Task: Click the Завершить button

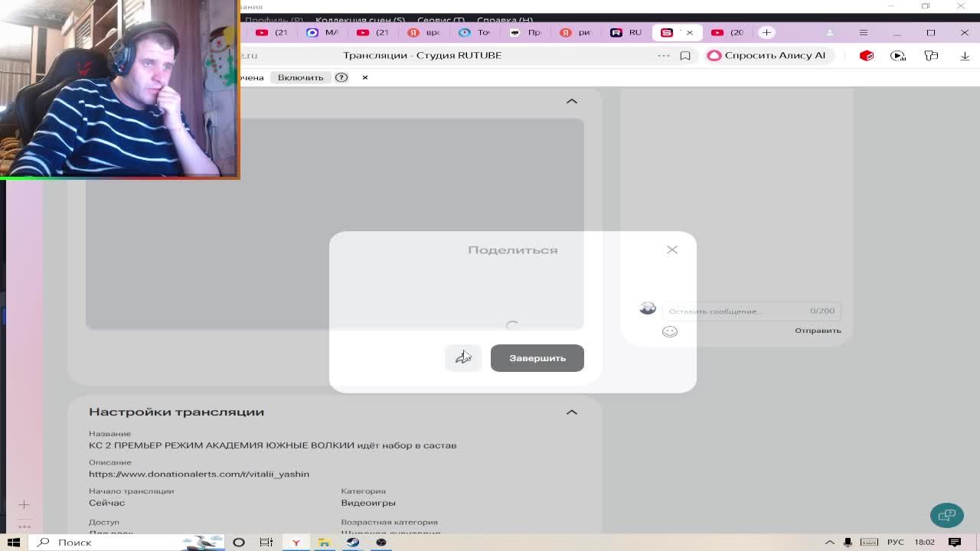Action: 537,358
